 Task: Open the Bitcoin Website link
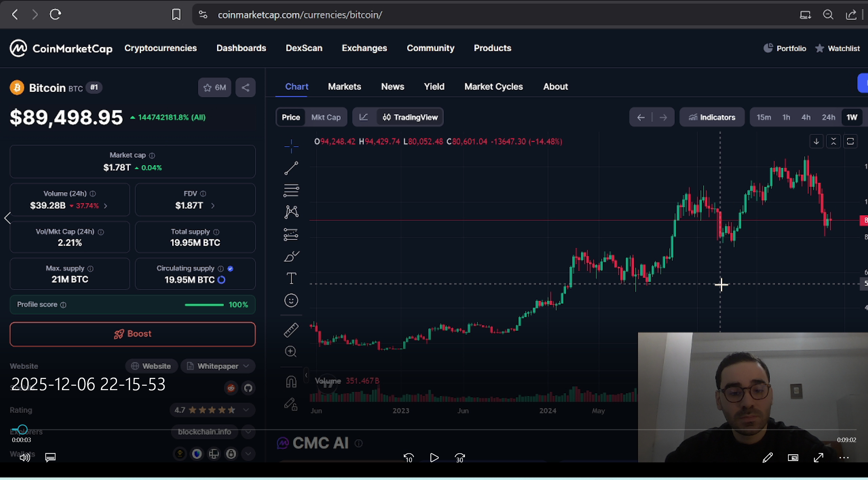(x=151, y=366)
